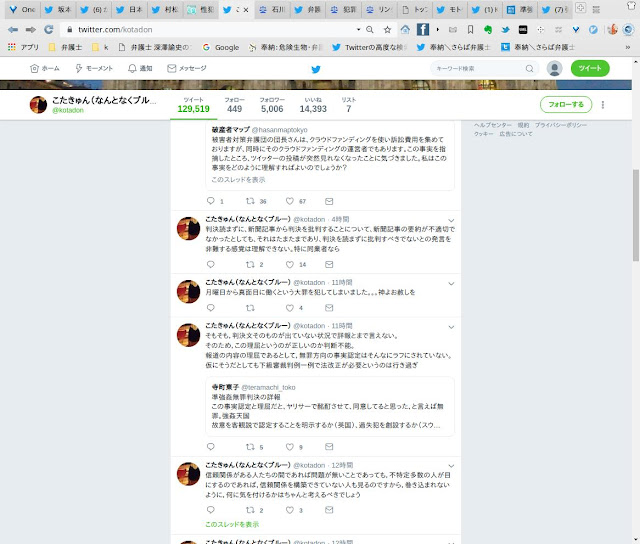Reload the page with the refresh icon

click(x=49, y=29)
